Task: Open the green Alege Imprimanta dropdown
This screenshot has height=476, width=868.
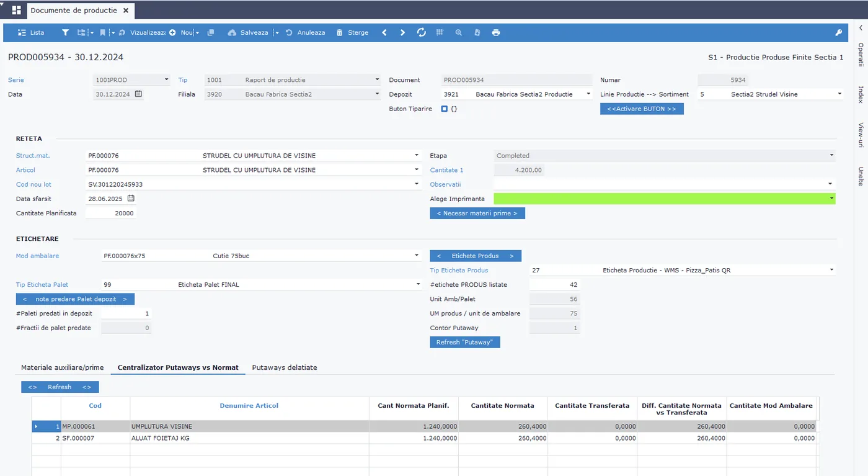Action: [x=831, y=199]
